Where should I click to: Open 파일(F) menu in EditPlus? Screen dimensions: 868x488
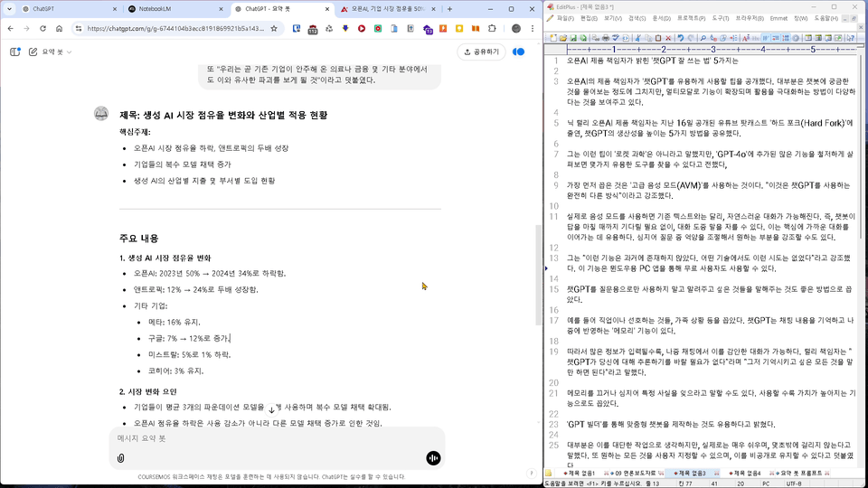[x=565, y=18]
